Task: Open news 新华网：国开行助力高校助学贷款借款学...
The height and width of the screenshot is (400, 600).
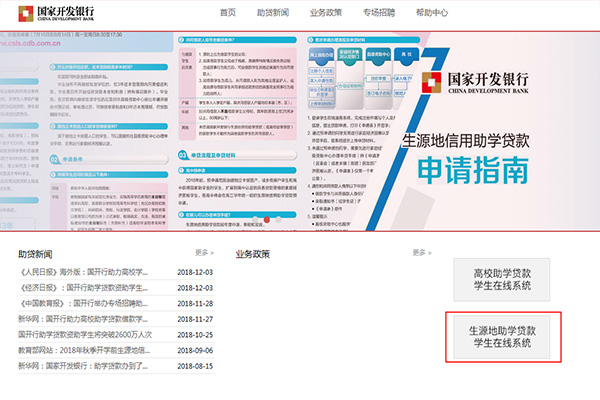Action: click(x=83, y=319)
